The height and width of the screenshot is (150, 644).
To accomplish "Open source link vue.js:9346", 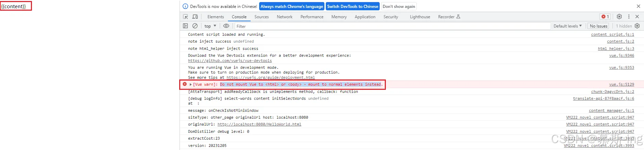I will tap(622, 55).
